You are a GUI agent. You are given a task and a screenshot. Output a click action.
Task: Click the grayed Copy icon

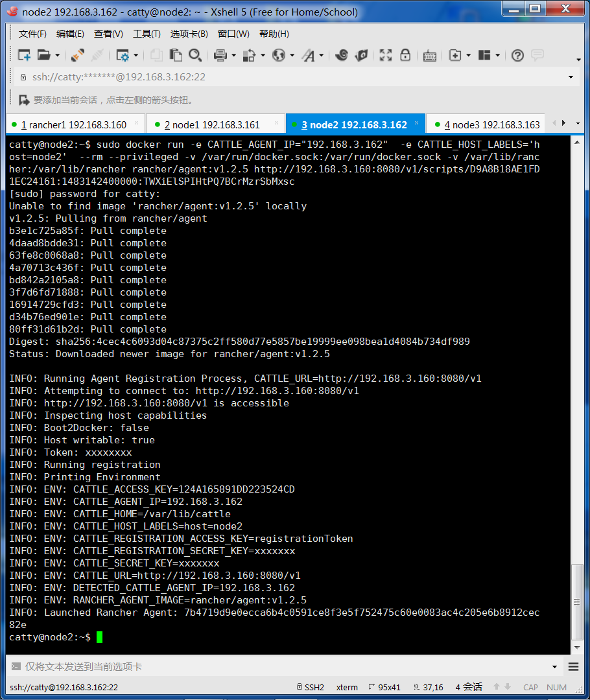coord(156,55)
